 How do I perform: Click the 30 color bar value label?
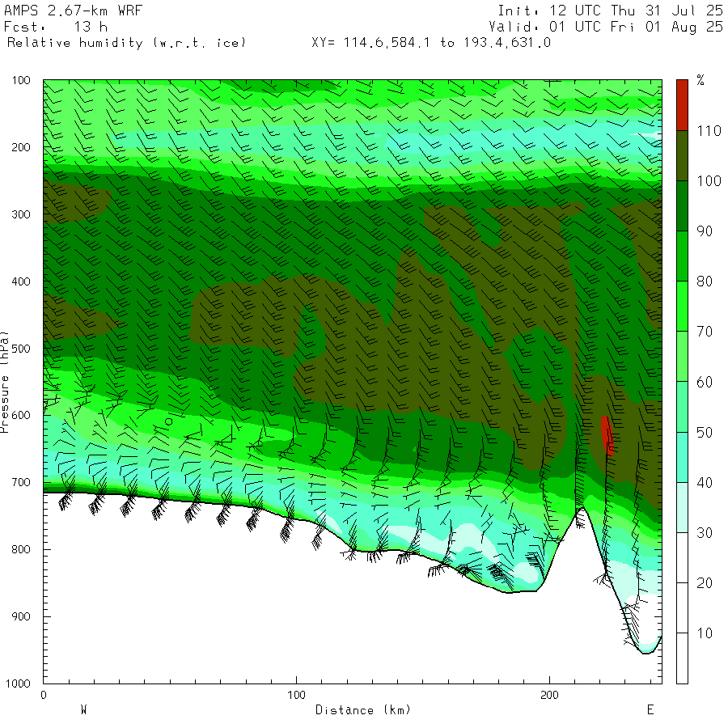pyautogui.click(x=705, y=532)
